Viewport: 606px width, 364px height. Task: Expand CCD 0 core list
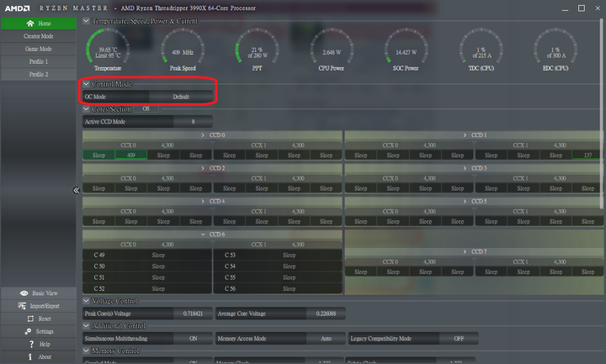[203, 135]
